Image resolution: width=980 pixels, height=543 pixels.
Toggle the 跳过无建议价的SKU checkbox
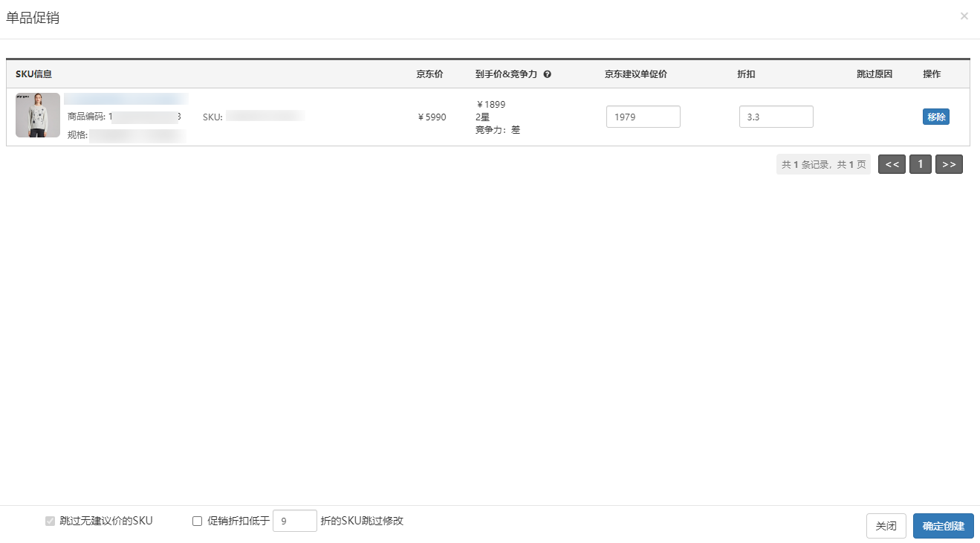point(50,521)
